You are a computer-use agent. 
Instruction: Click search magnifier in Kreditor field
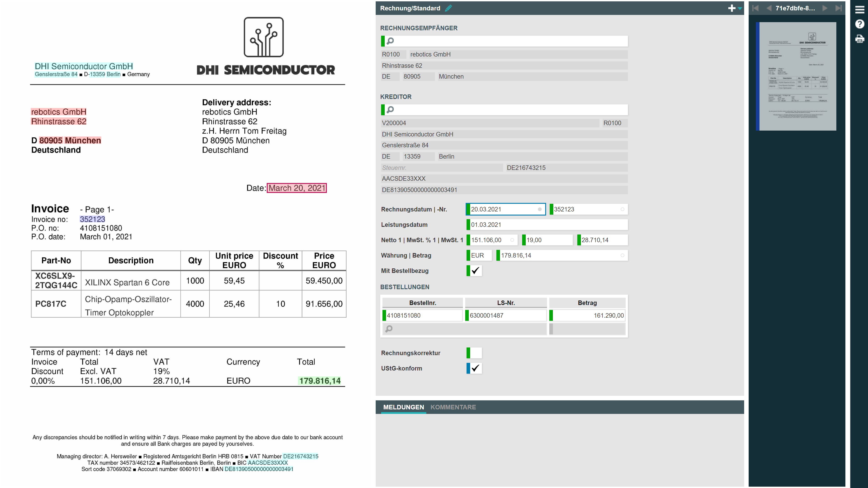(x=390, y=109)
